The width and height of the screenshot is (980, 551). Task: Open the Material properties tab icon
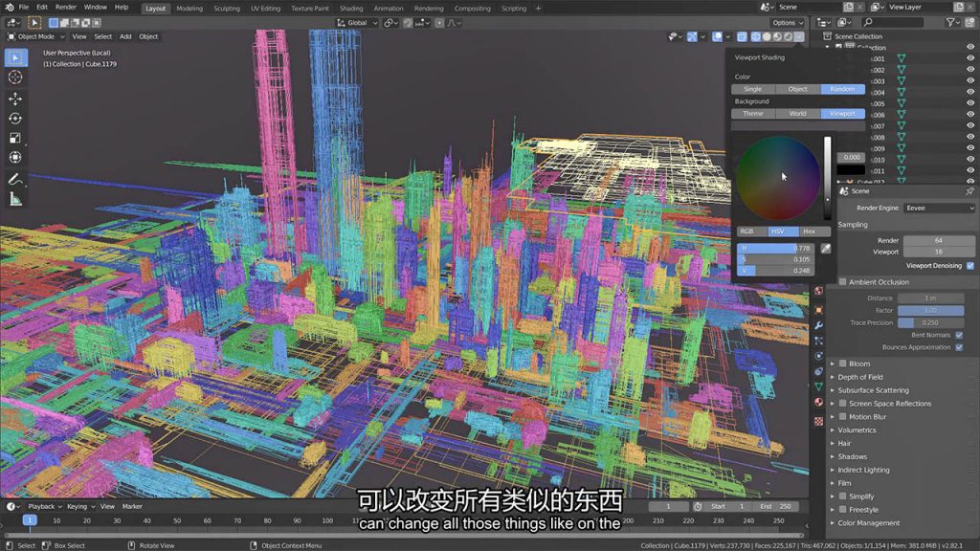click(x=819, y=403)
